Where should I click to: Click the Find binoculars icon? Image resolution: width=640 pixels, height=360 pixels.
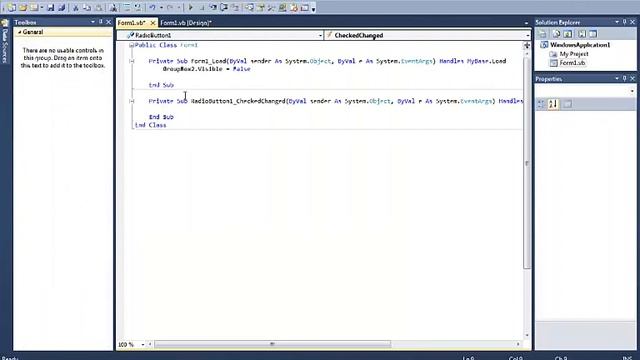coord(113,8)
